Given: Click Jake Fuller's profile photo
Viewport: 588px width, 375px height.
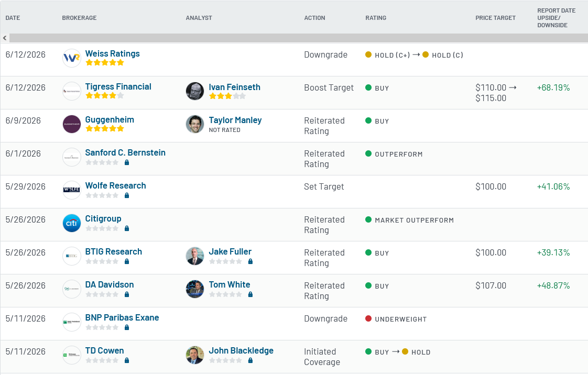Looking at the screenshot, I should coord(195,256).
